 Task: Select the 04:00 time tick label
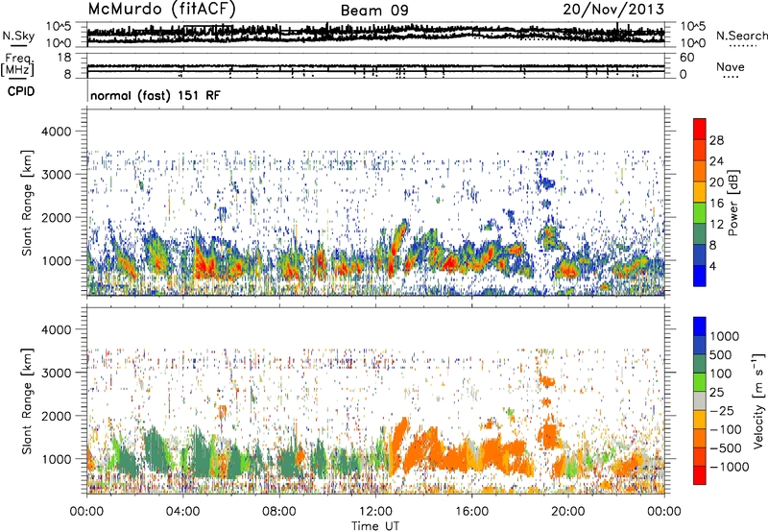(x=182, y=512)
